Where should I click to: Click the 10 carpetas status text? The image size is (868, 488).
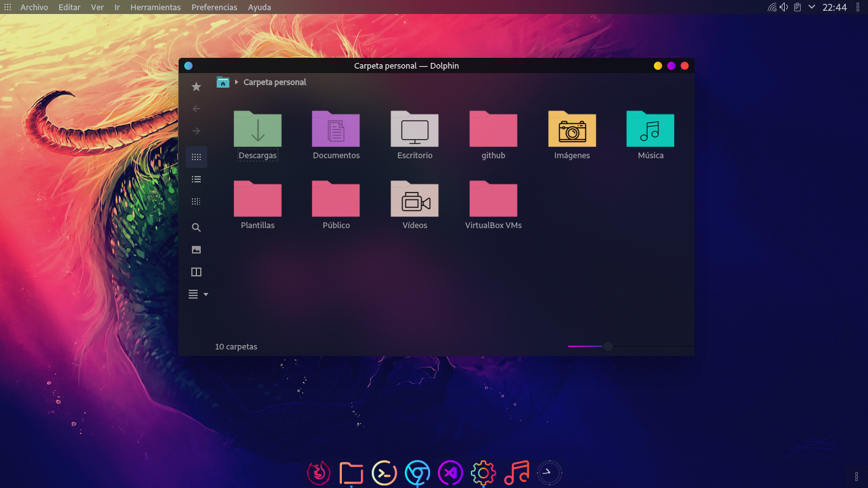tap(236, 347)
